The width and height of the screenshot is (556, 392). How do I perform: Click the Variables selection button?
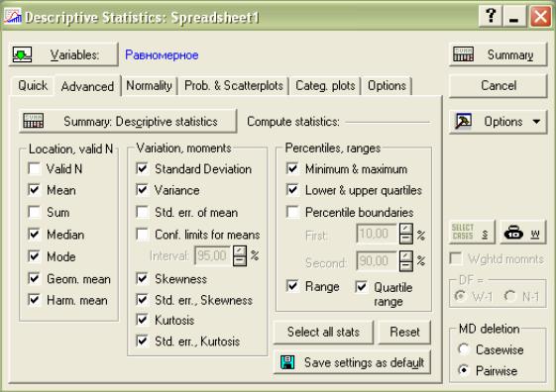tap(63, 54)
